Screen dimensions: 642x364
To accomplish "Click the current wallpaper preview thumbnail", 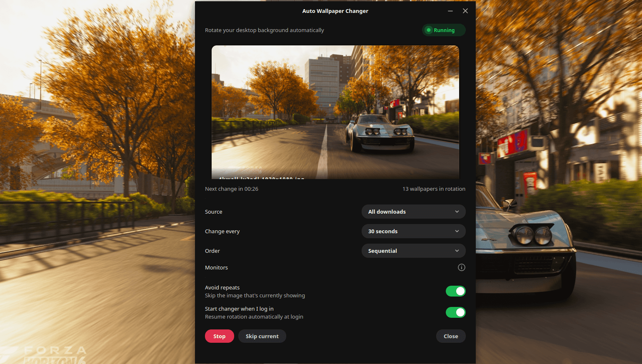I will 335,112.
